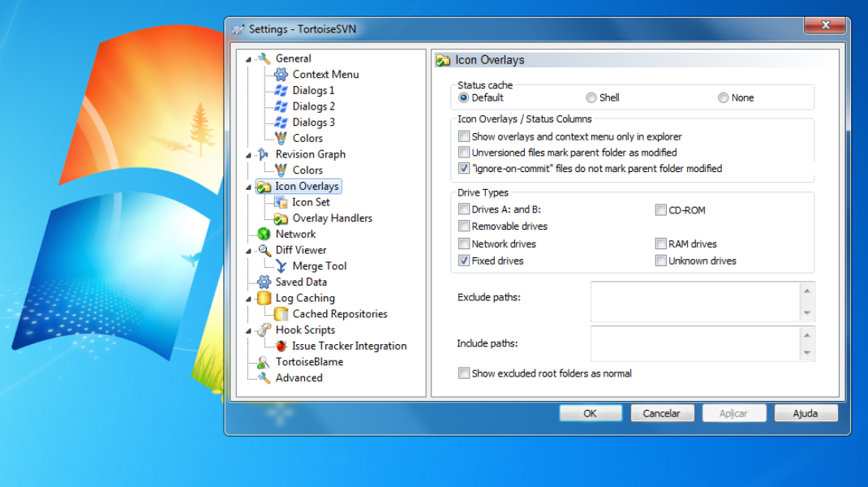The height and width of the screenshot is (487, 868).
Task: Select TortoiseBlame in the tree
Action: (x=309, y=362)
